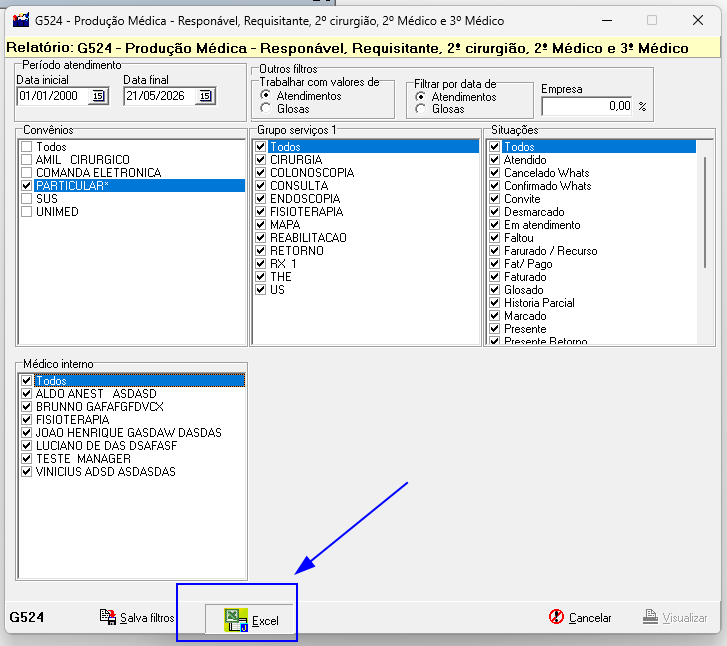
Task: Uncheck Cancelado Whats situation
Action: point(495,173)
